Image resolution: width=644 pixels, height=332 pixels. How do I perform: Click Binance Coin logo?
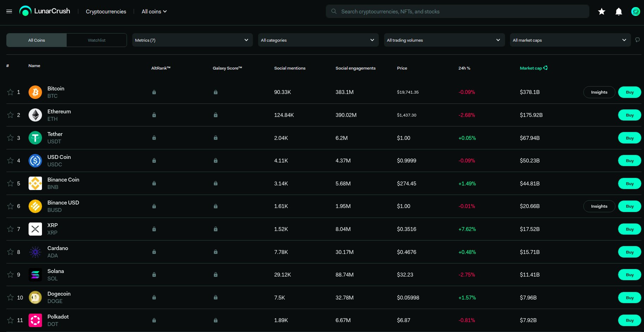35,183
